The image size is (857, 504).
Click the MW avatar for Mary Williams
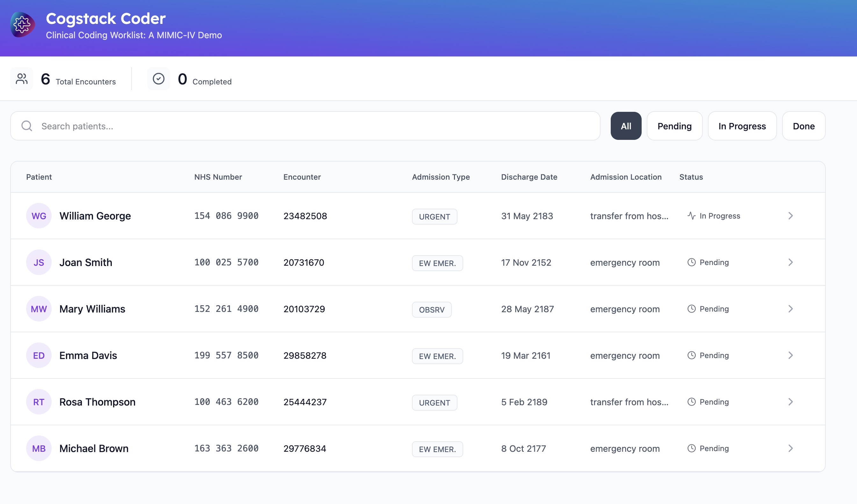[39, 309]
